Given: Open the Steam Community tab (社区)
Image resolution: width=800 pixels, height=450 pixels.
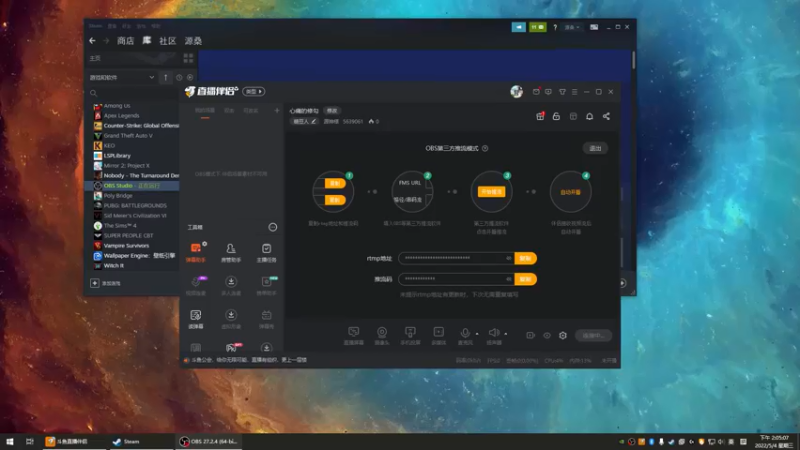Looking at the screenshot, I should click(x=167, y=41).
